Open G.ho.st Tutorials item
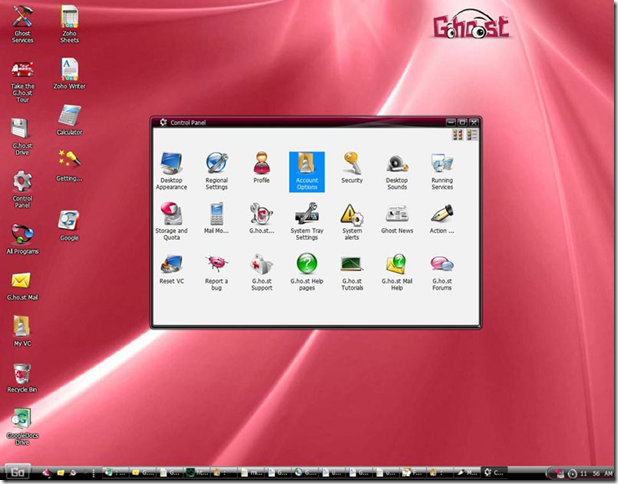Screen dimensions: 618x484 pyautogui.click(x=352, y=272)
